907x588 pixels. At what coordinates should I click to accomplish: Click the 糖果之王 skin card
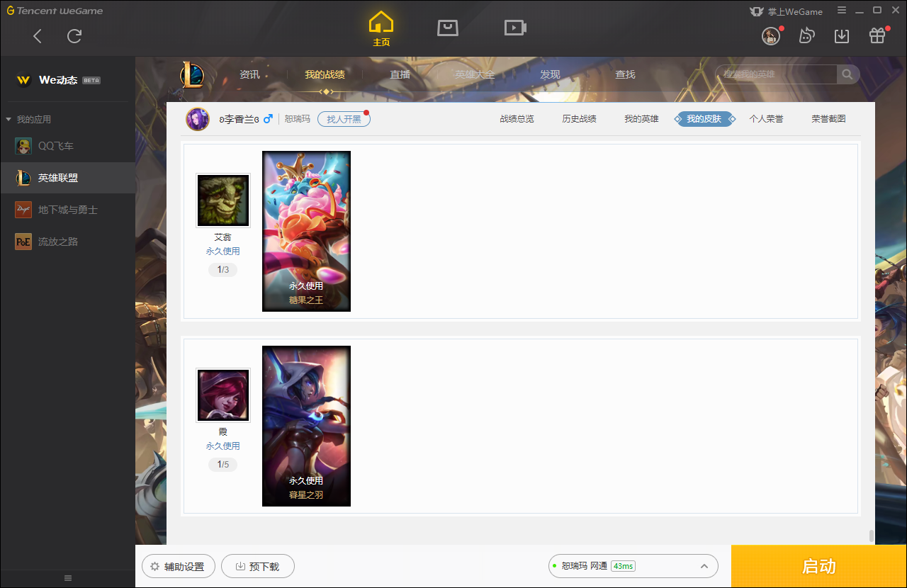point(306,231)
